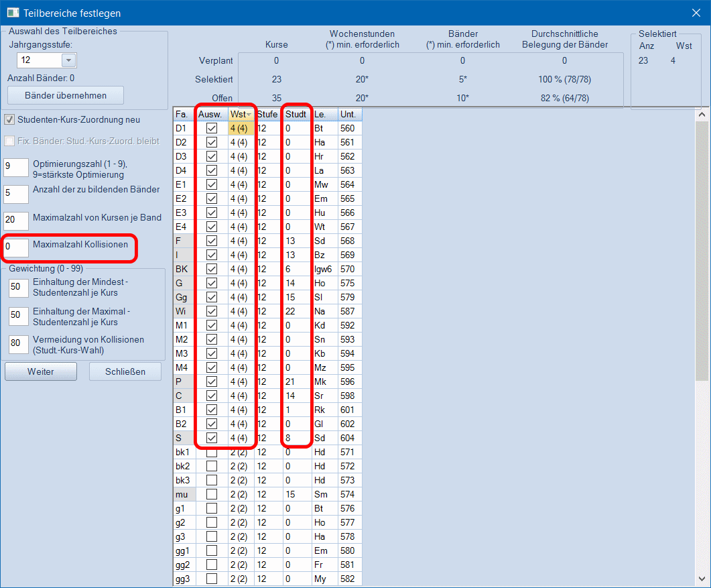
Task: Click the scroll down arrow of the course list
Action: [x=702, y=579]
